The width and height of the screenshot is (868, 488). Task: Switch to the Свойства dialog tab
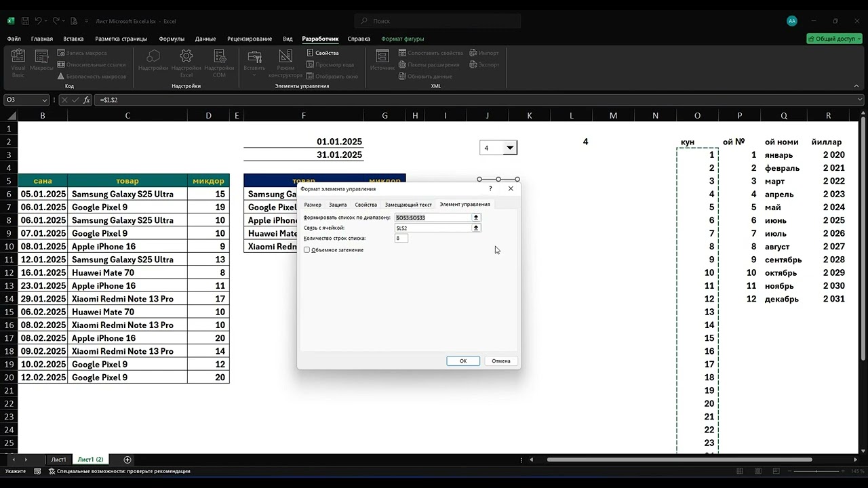[x=366, y=204]
